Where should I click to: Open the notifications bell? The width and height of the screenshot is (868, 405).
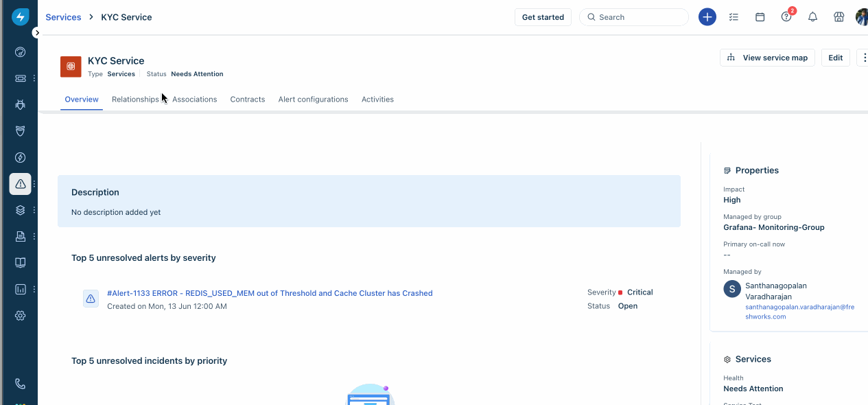click(x=812, y=16)
